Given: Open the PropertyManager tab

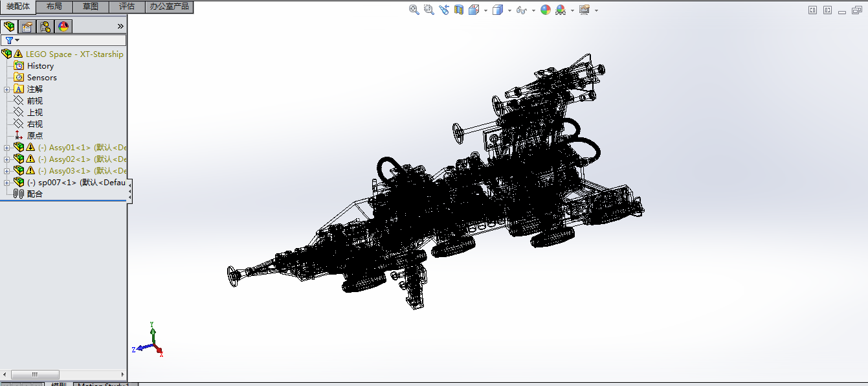Looking at the screenshot, I should click(x=27, y=27).
